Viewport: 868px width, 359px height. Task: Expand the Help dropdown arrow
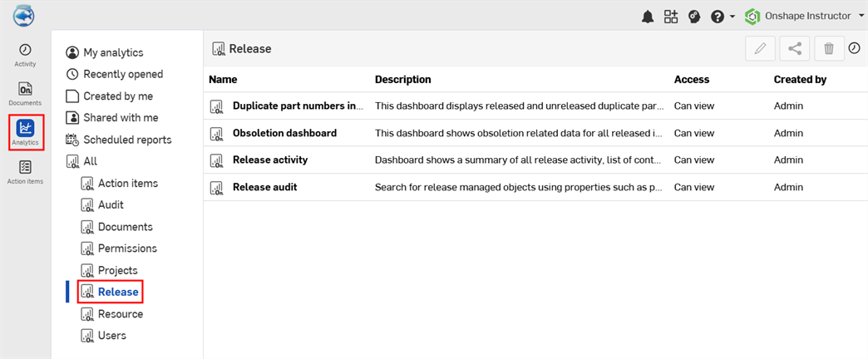[732, 17]
